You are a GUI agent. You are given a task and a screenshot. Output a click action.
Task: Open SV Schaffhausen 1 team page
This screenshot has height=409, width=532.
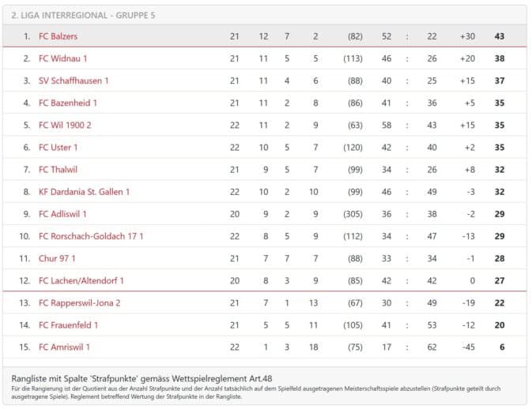(74, 81)
